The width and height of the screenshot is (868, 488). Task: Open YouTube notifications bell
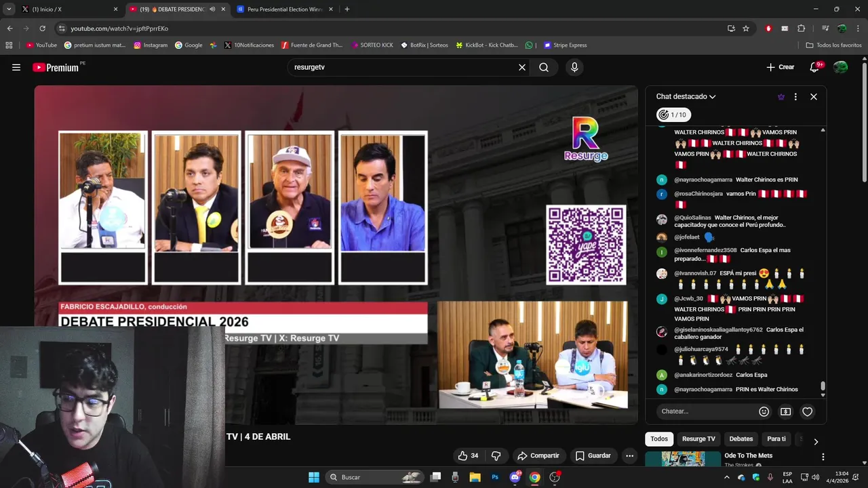pos(814,67)
